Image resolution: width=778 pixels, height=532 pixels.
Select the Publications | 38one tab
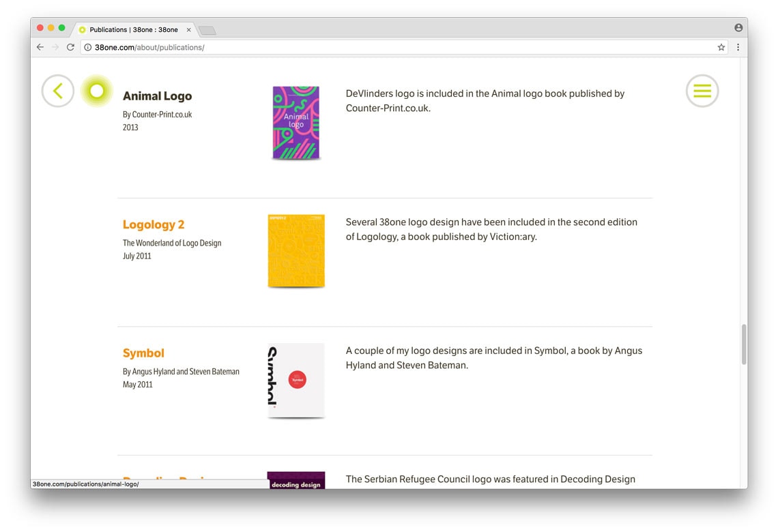click(x=134, y=30)
